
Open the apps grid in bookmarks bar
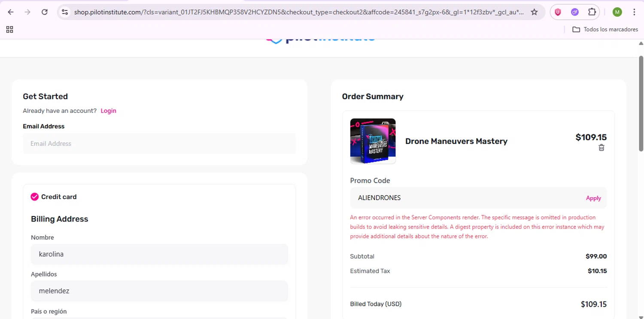(9, 30)
